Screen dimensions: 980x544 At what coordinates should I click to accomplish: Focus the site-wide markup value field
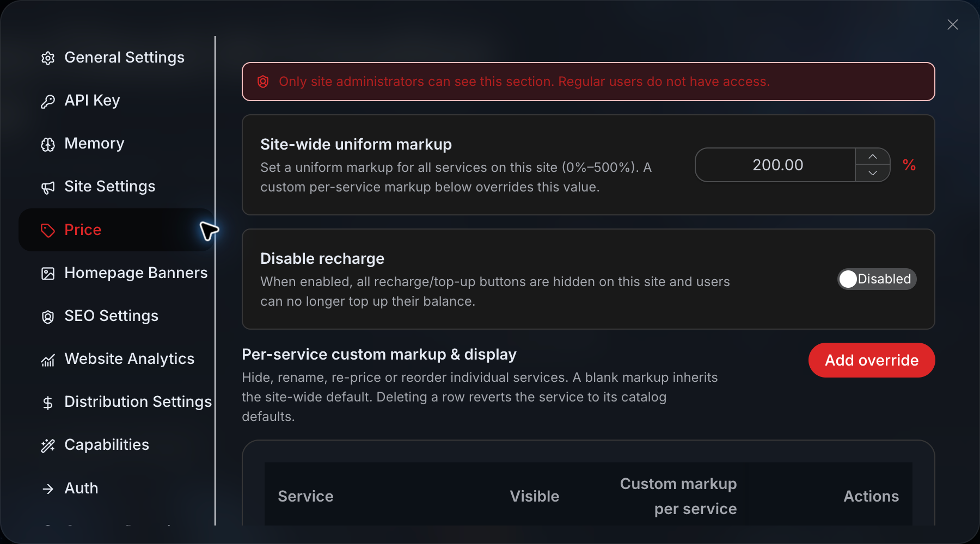[776, 165]
